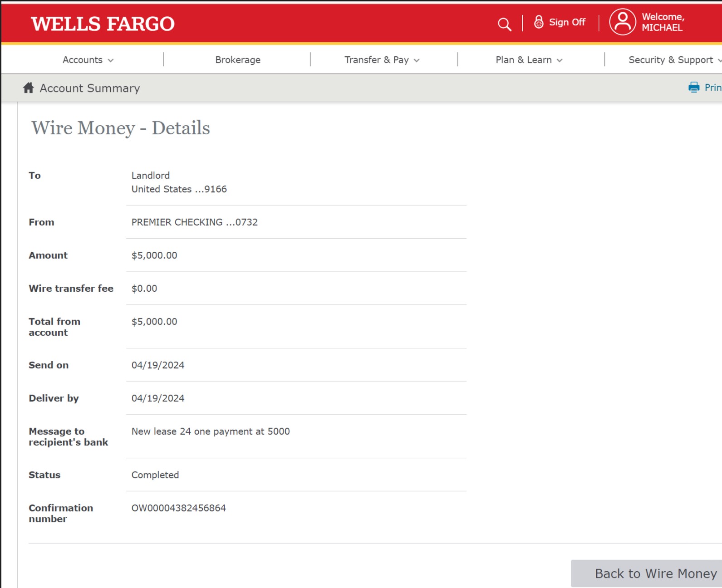The image size is (722, 588).
Task: Open the Brokerage menu item
Action: point(238,60)
